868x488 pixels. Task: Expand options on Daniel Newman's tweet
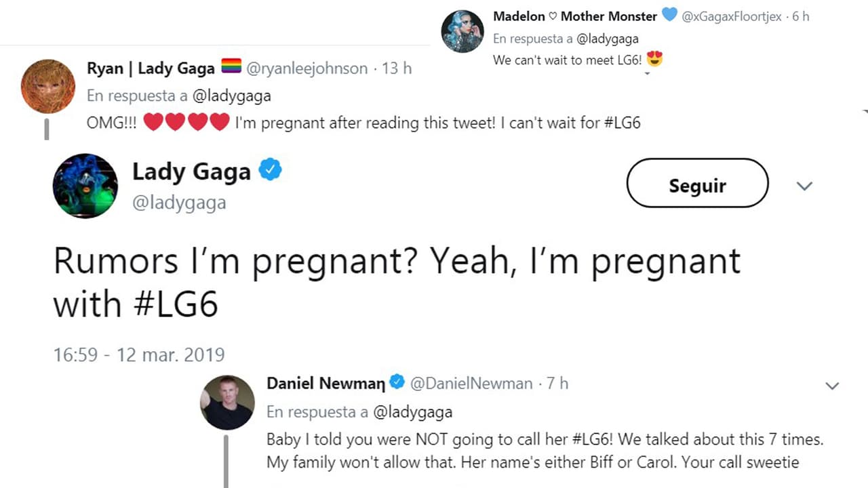pos(832,386)
